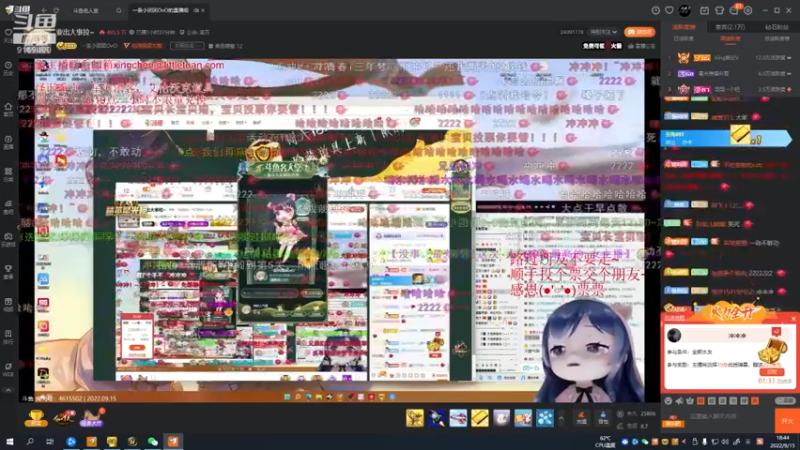
Task: Close the treasure lottery popup
Action: tap(793, 318)
